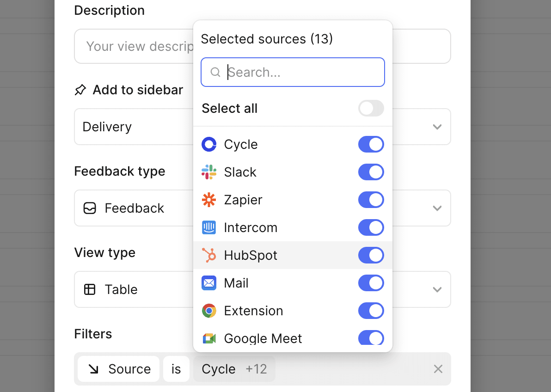This screenshot has width=551, height=392.
Task: Click the Chrome Extension icon
Action: 209,311
